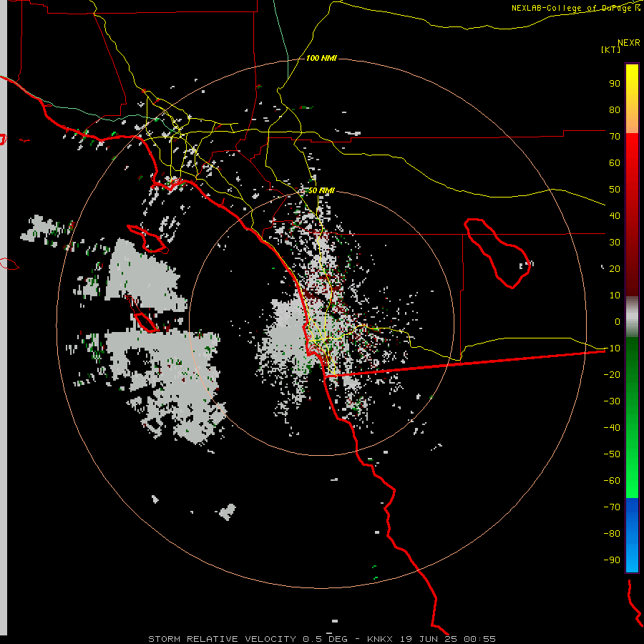This screenshot has height=644, width=644.
Task: Click the 100 NMI range ring label
Action: [321, 58]
